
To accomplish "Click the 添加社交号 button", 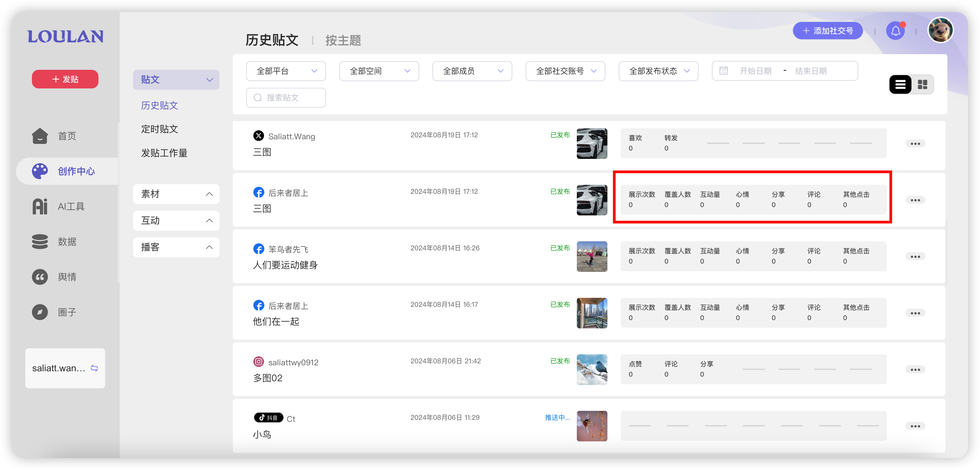I will [x=827, y=31].
